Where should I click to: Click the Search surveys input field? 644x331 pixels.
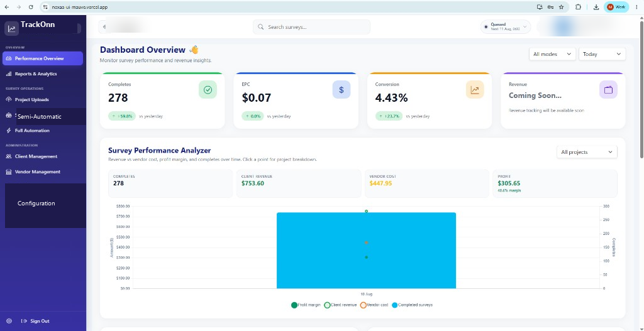(x=311, y=27)
